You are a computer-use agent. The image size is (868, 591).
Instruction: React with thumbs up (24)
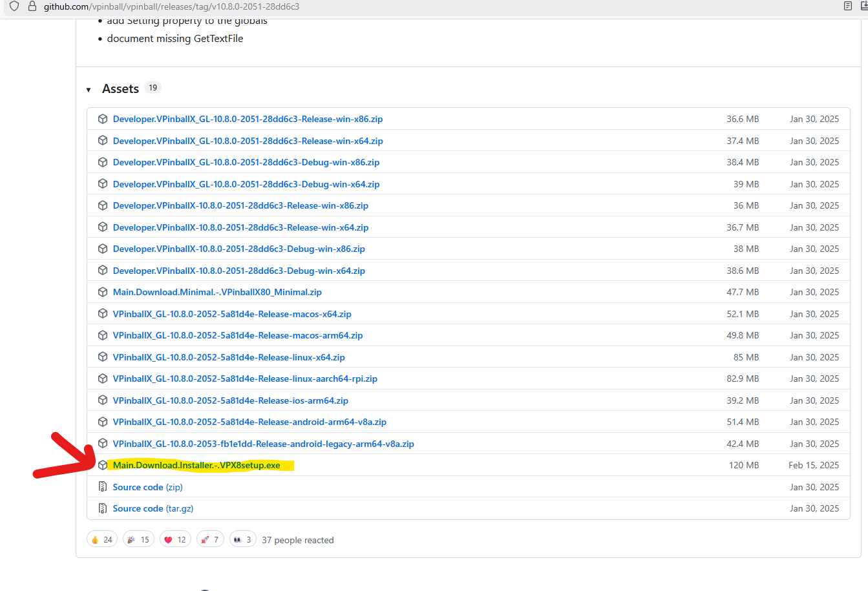click(102, 539)
